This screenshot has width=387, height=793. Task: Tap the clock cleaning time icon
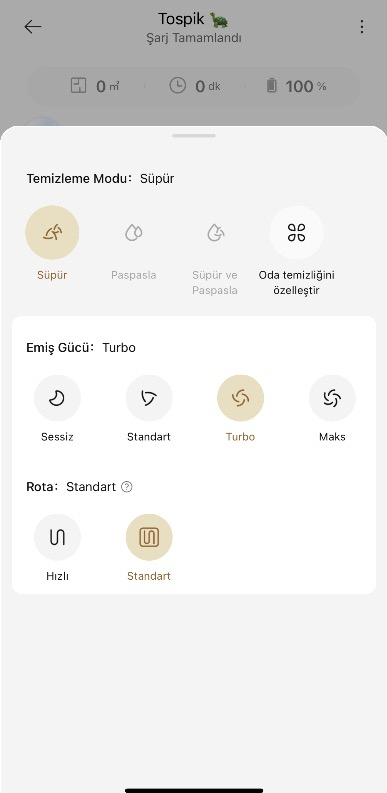(178, 86)
